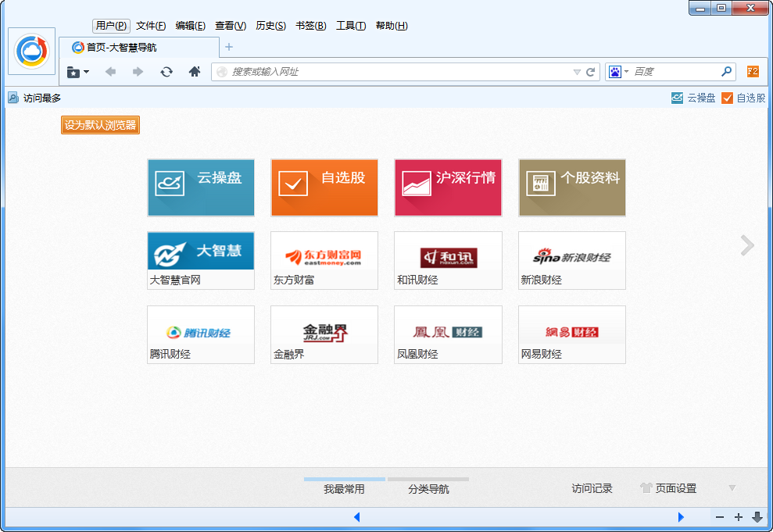Click the forward arrow navigation button
773x532 pixels.
pos(138,72)
